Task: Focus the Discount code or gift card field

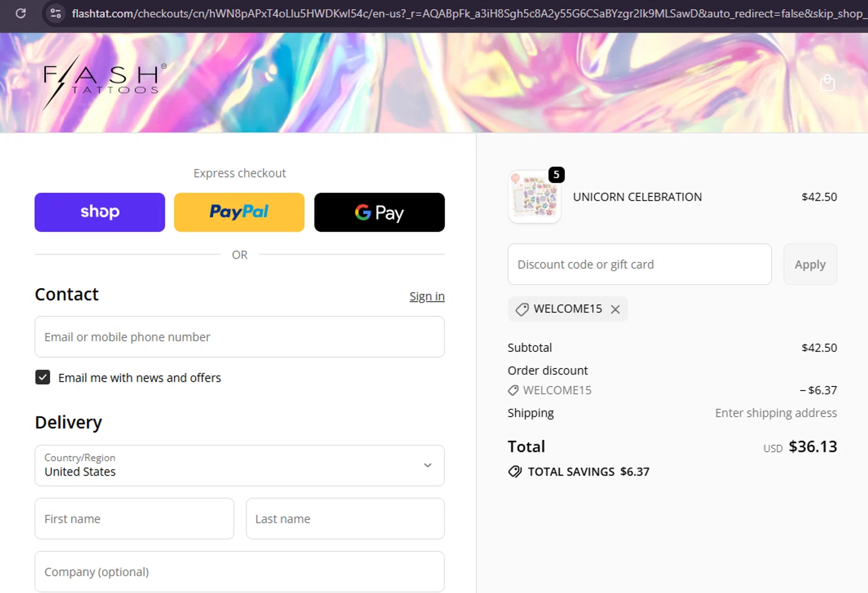Action: (639, 264)
